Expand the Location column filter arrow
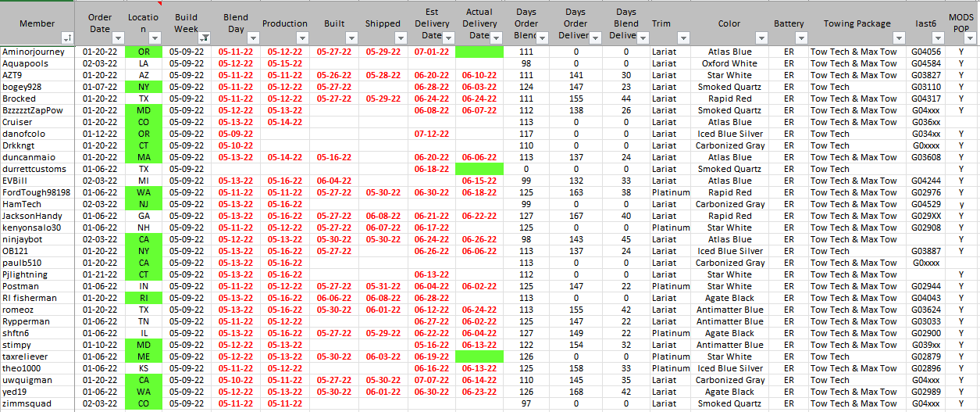This screenshot has width=980, height=412. tap(155, 38)
